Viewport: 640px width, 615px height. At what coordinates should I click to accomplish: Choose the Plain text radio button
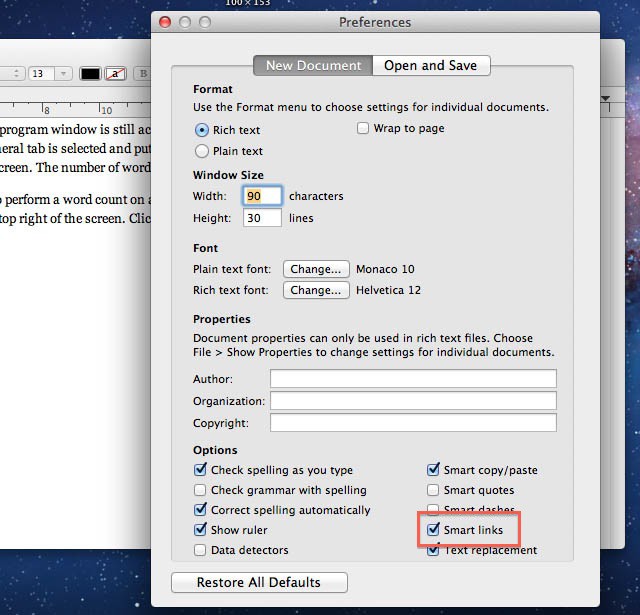(202, 151)
